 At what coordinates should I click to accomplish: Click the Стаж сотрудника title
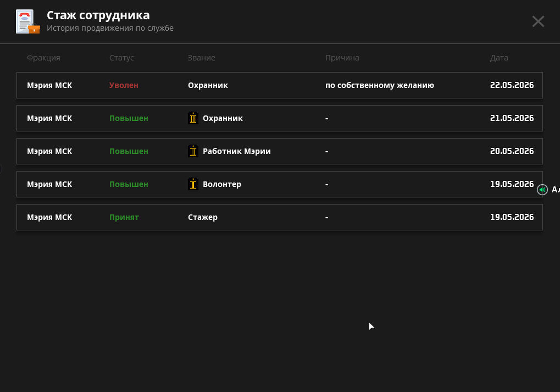click(98, 15)
